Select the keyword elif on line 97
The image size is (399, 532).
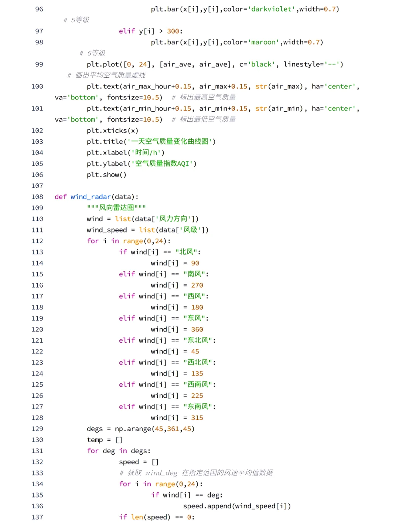click(127, 31)
